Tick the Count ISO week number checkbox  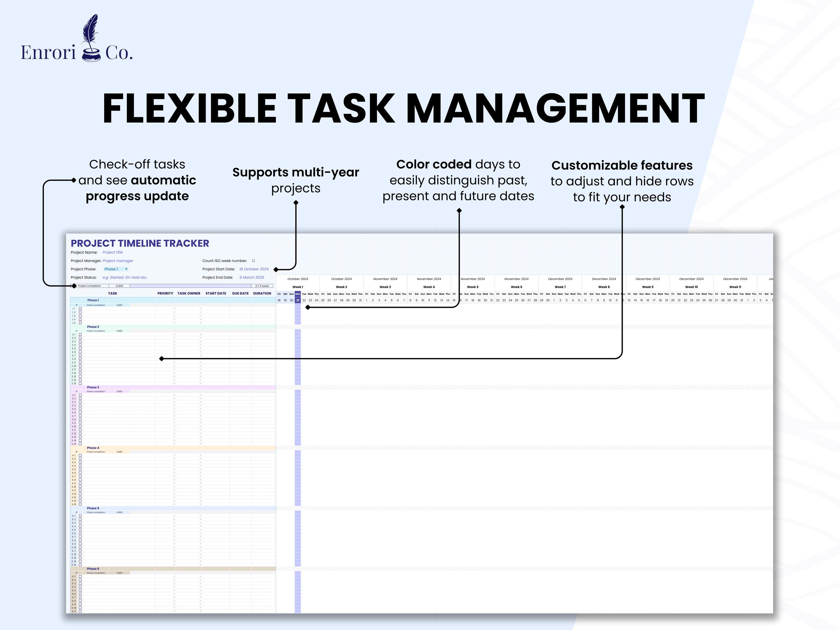coord(253,261)
